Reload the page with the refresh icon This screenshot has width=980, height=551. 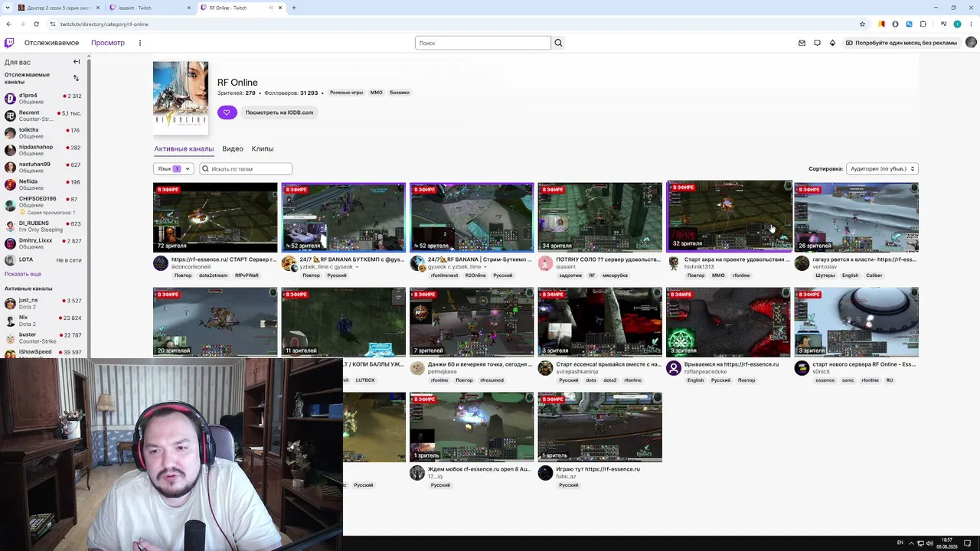[36, 24]
